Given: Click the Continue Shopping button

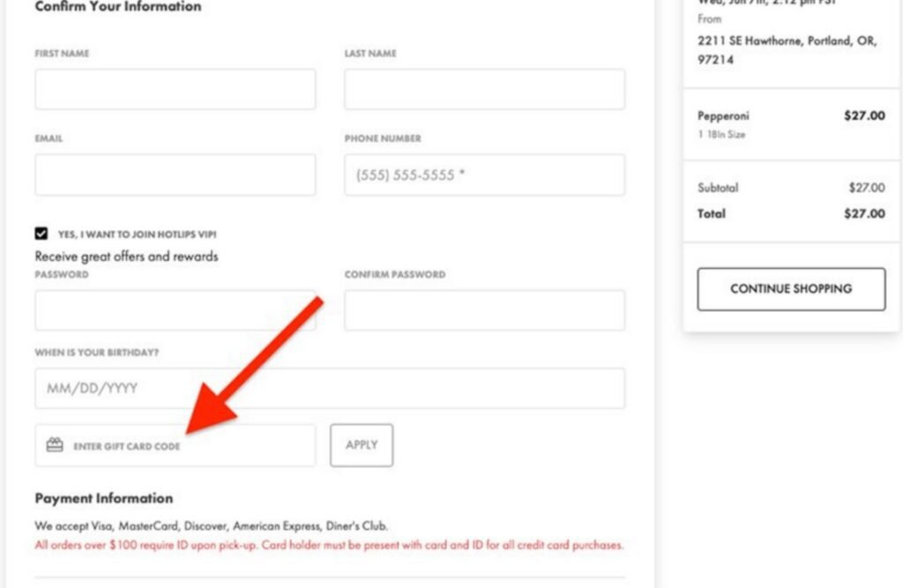Looking at the screenshot, I should pyautogui.click(x=791, y=289).
